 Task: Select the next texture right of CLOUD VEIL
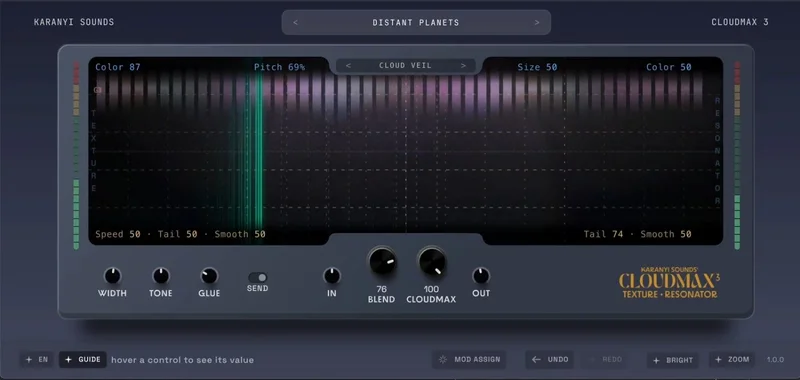click(463, 66)
